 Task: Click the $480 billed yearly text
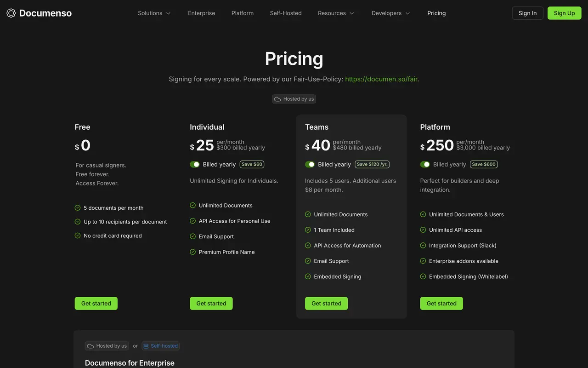[357, 148]
